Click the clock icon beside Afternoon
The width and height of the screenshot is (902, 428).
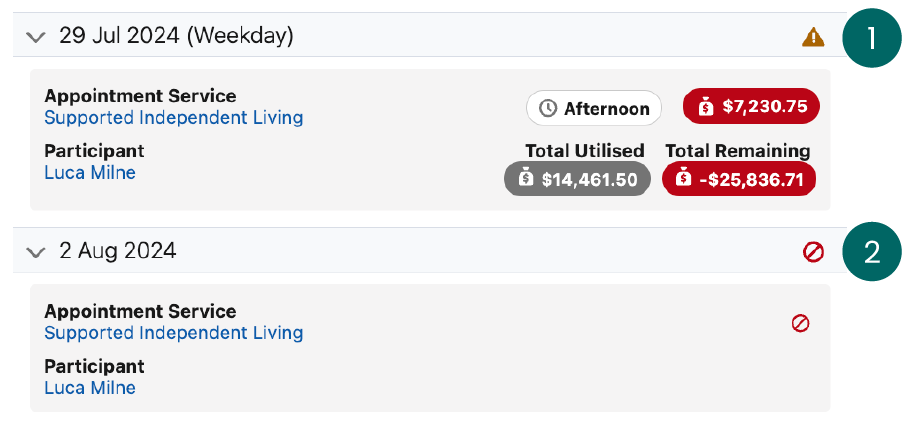tap(547, 108)
